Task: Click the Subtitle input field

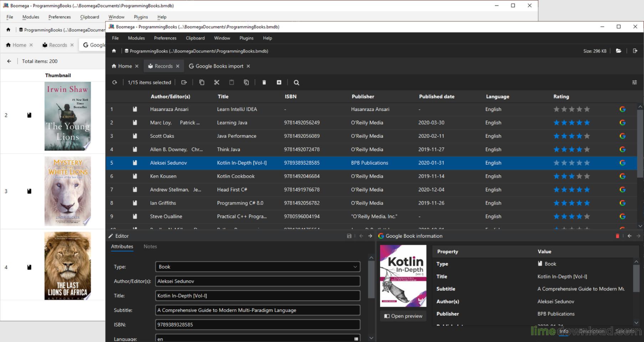Action: coord(258,310)
